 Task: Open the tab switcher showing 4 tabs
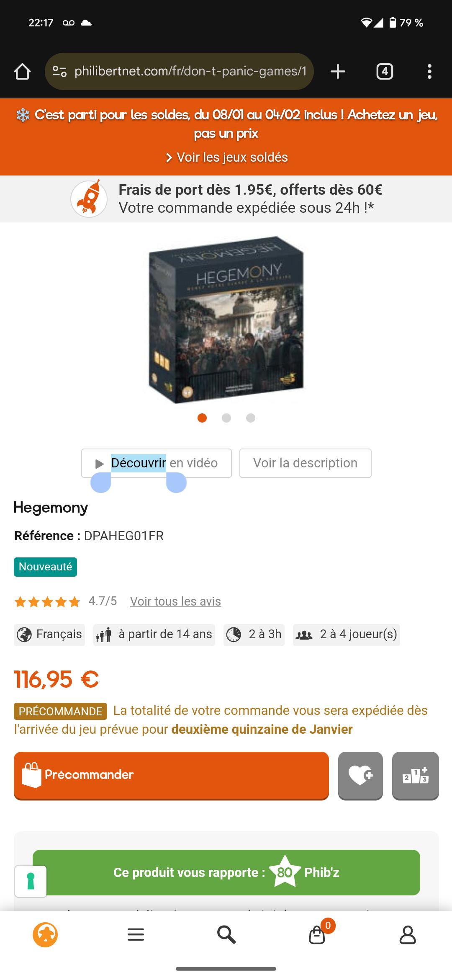[x=385, y=72]
